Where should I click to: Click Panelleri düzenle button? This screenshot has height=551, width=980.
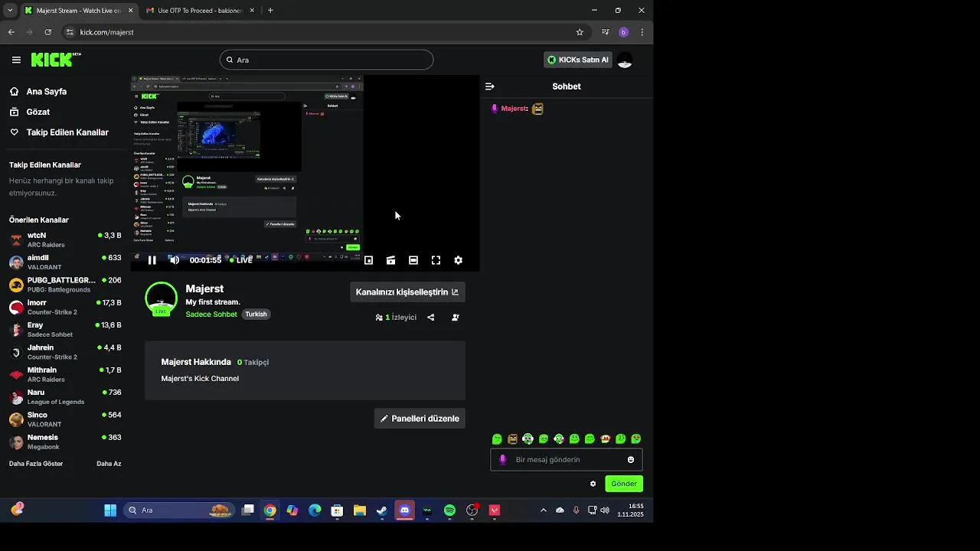point(420,419)
